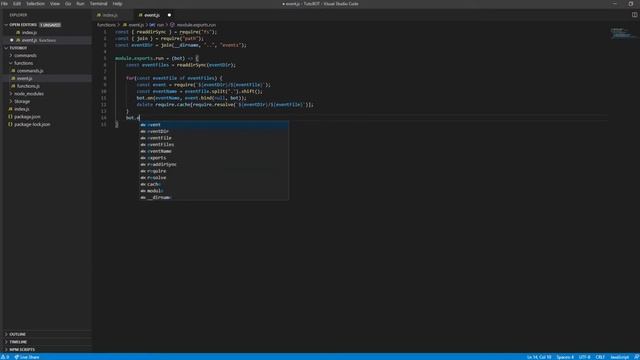Click Spaces: 4 indentation setting
This screenshot has height=360, width=640.
[x=565, y=357]
